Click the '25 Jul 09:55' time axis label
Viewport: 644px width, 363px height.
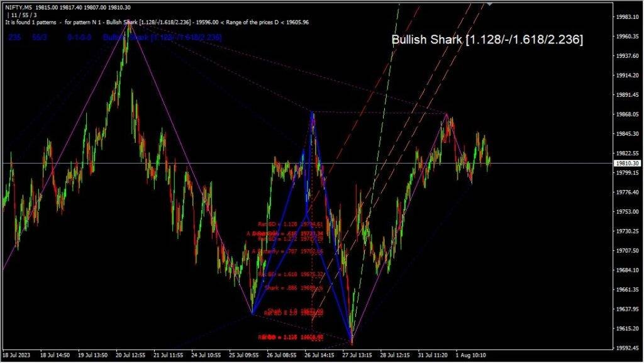pyautogui.click(x=244, y=355)
